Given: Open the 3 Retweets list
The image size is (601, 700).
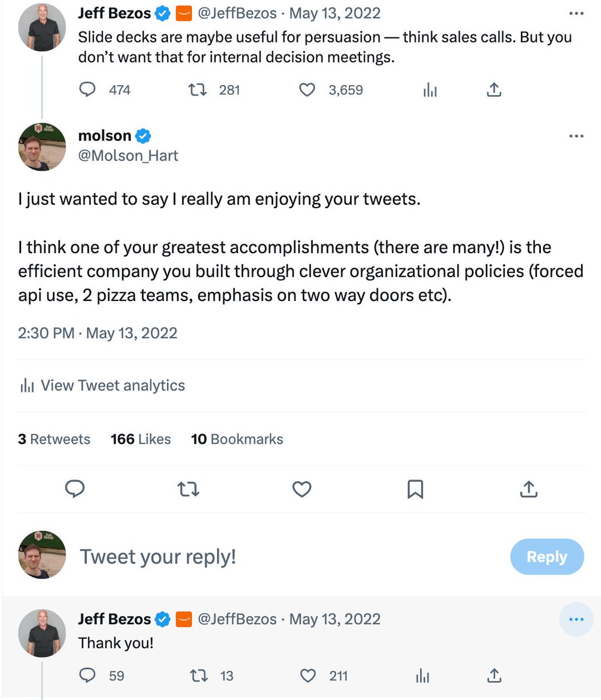Looking at the screenshot, I should (54, 439).
